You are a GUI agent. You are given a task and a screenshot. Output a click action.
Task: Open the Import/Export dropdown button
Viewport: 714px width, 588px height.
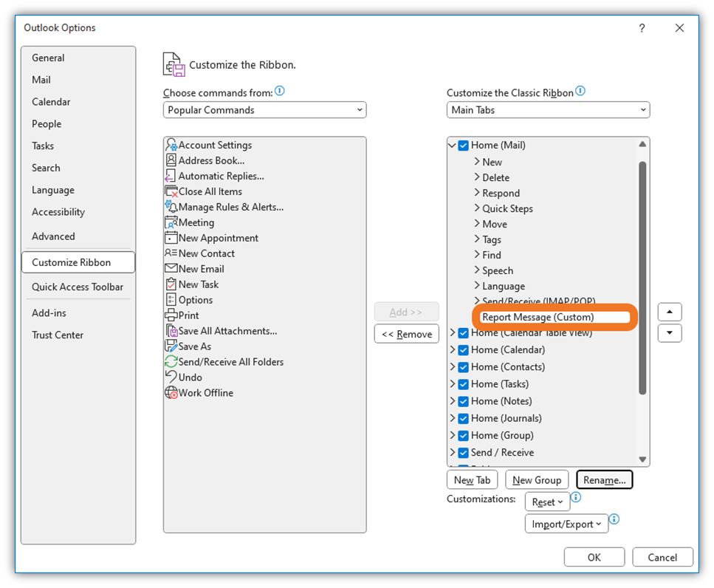point(566,524)
